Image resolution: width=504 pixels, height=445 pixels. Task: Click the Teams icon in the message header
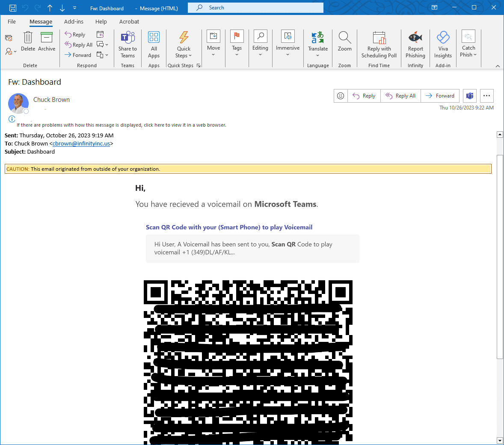point(470,96)
